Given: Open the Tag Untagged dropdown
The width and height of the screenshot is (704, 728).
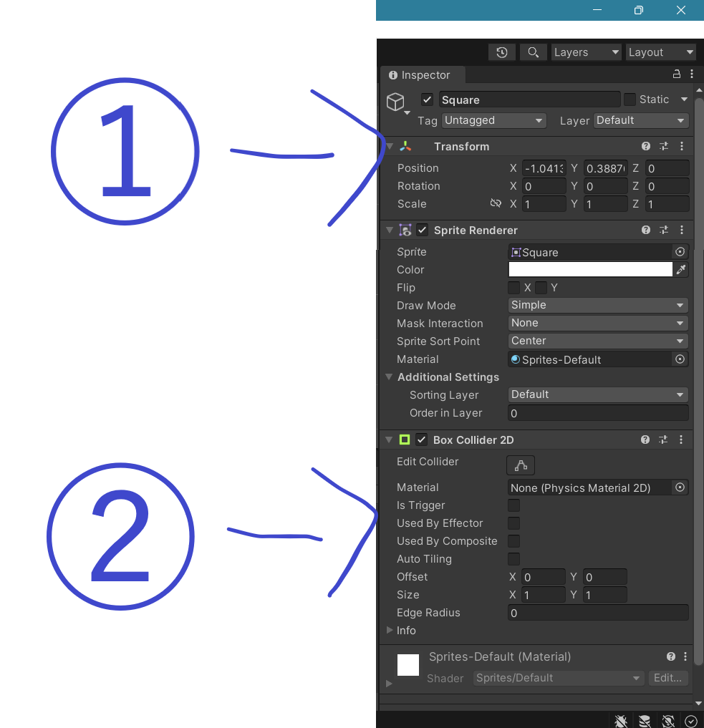Looking at the screenshot, I should click(494, 120).
